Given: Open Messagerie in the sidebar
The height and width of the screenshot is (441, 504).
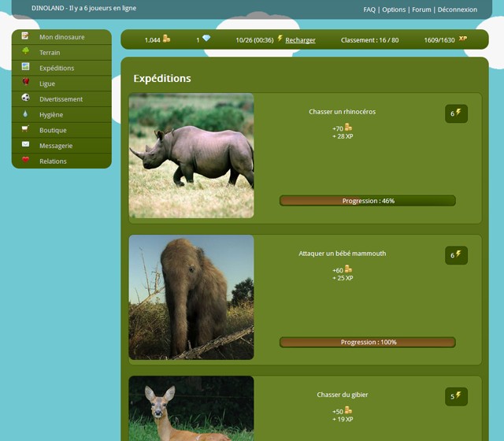Looking at the screenshot, I should [61, 146].
